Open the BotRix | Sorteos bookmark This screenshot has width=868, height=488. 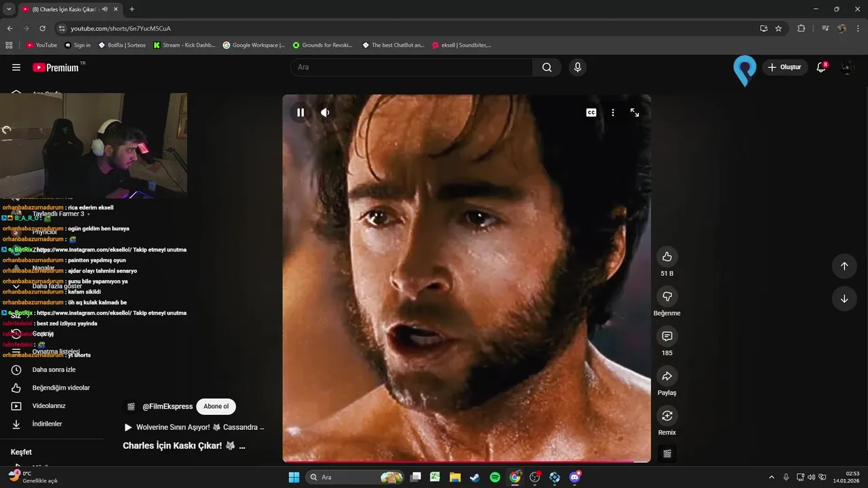point(122,45)
